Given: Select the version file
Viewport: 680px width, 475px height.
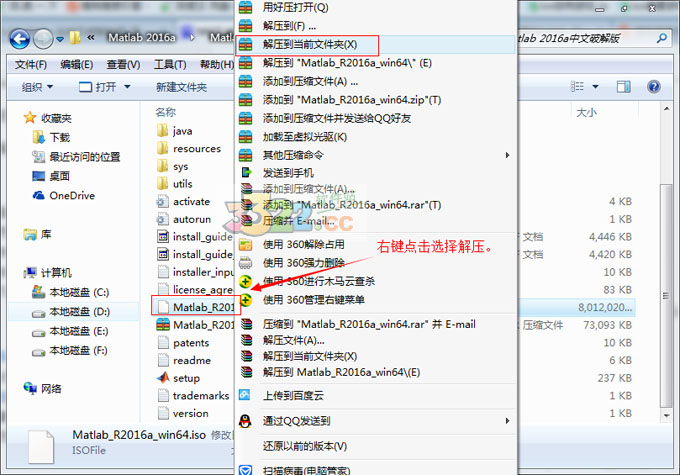Looking at the screenshot, I should pos(183,413).
